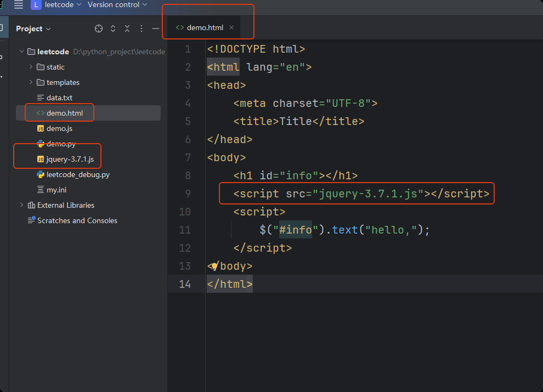Select my.ini in the project tree
The width and height of the screenshot is (543, 392).
pyautogui.click(x=56, y=190)
